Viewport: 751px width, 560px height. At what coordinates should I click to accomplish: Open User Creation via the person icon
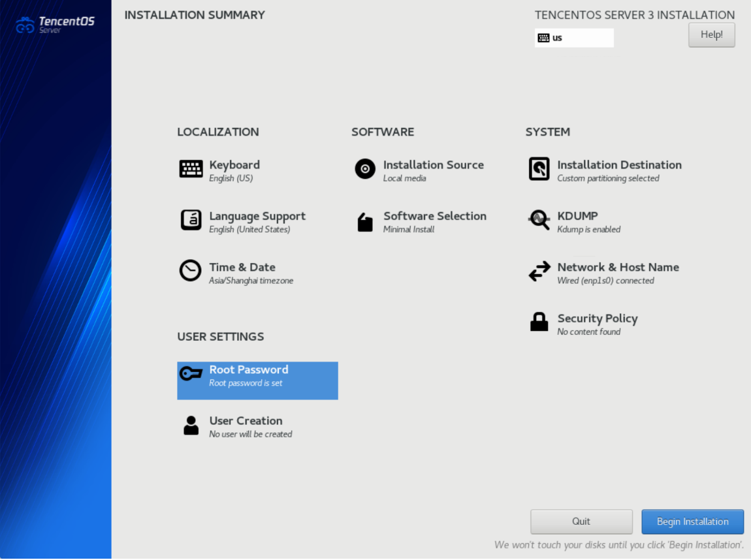point(191,425)
